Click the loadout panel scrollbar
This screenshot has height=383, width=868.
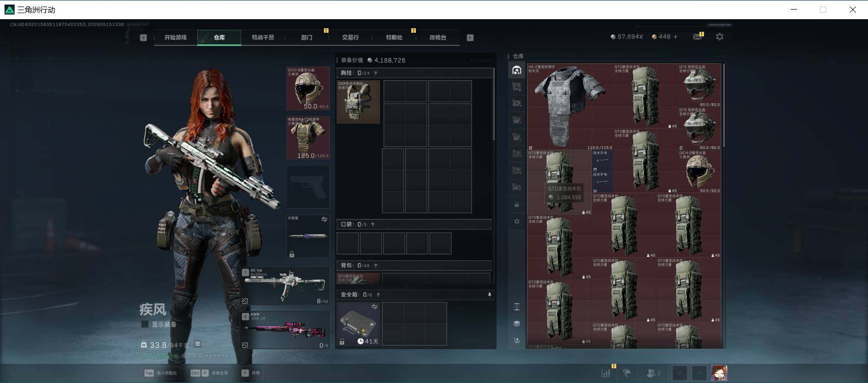[494, 104]
